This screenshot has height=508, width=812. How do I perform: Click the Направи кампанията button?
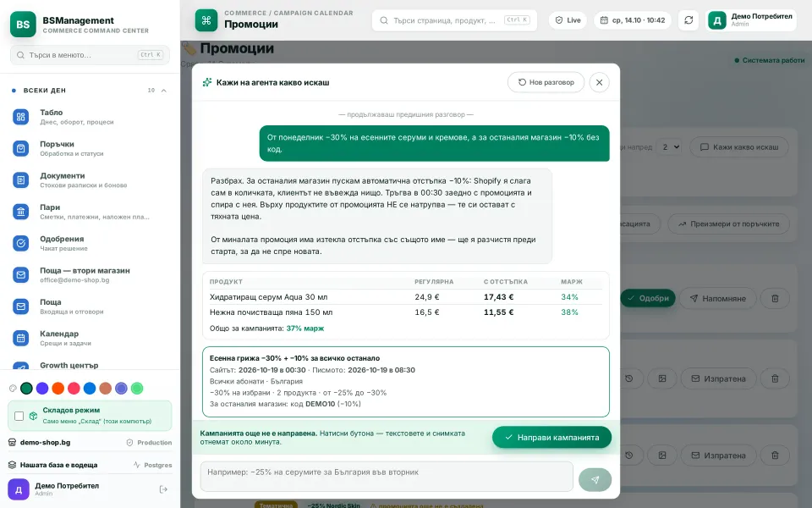(551, 438)
